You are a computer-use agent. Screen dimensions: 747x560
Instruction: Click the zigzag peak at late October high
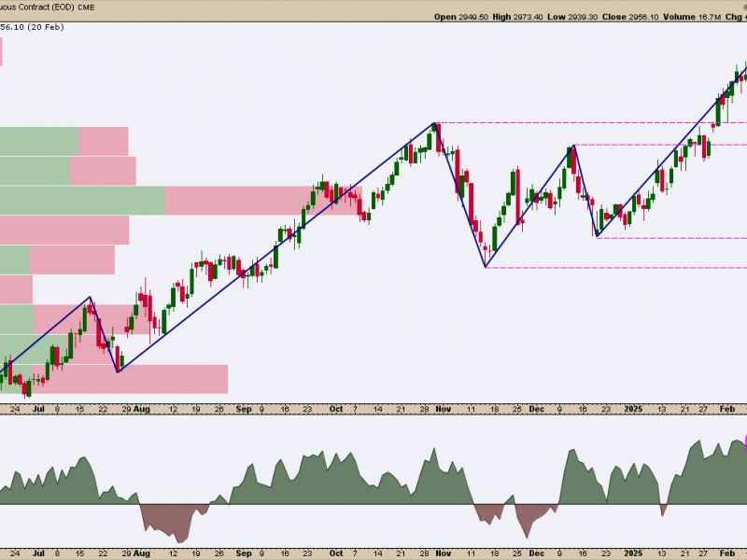click(x=434, y=123)
